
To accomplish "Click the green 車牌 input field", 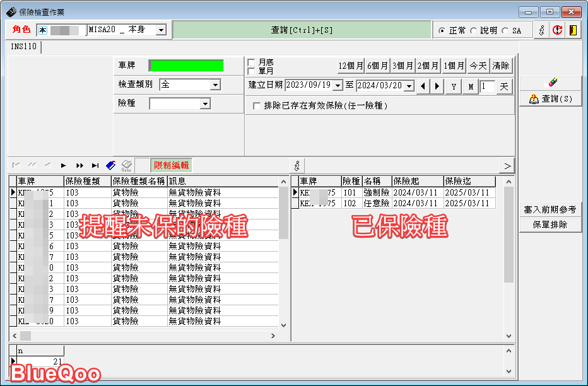I will [x=186, y=66].
